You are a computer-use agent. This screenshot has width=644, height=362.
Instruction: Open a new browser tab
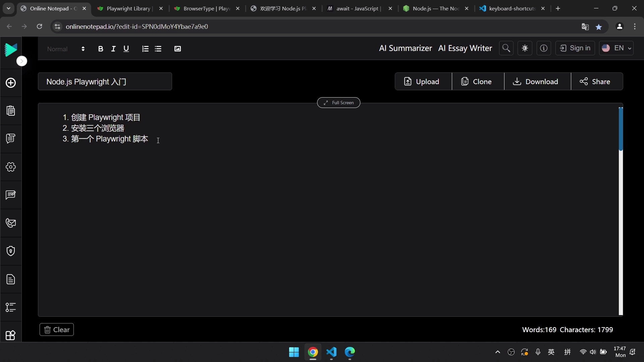tap(558, 9)
